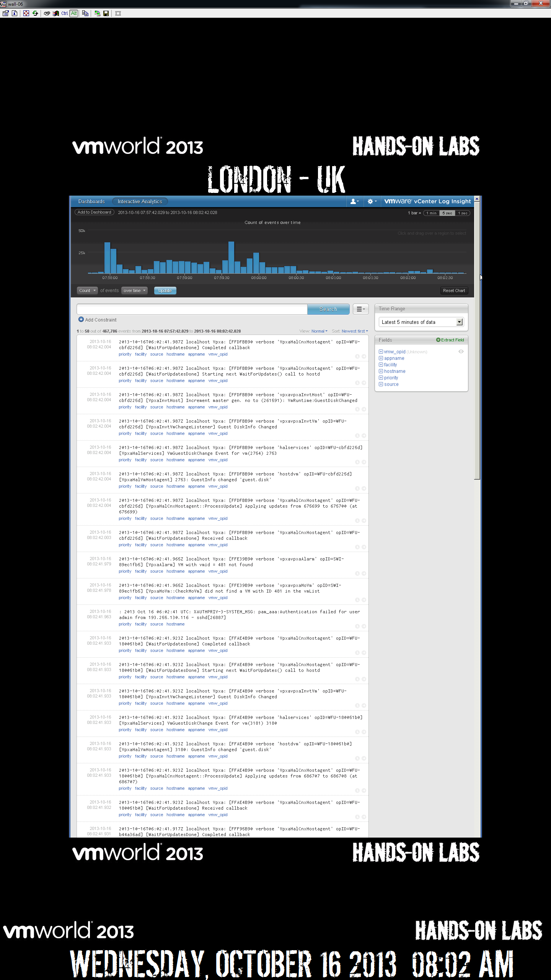Viewport: 551px width, 980px height.
Task: Click the tall chart bar before 07:58:00
Action: [107, 258]
